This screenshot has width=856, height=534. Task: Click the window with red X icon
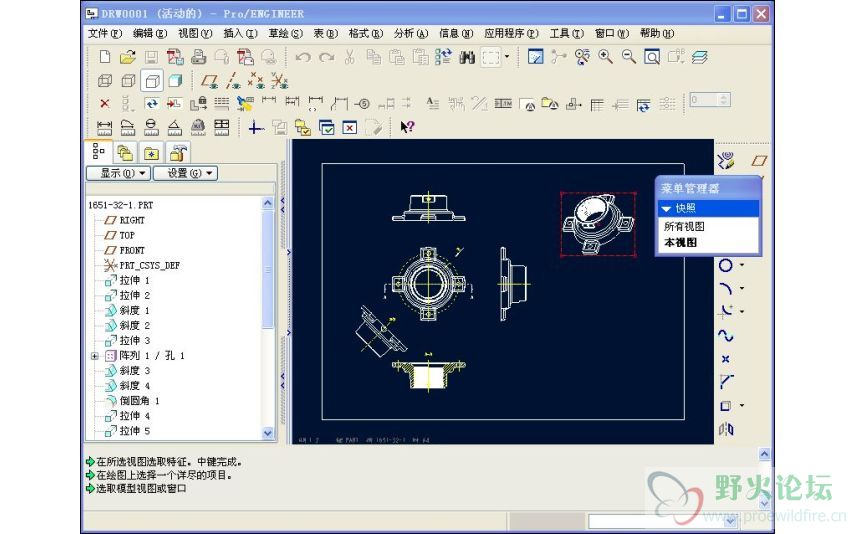350,127
